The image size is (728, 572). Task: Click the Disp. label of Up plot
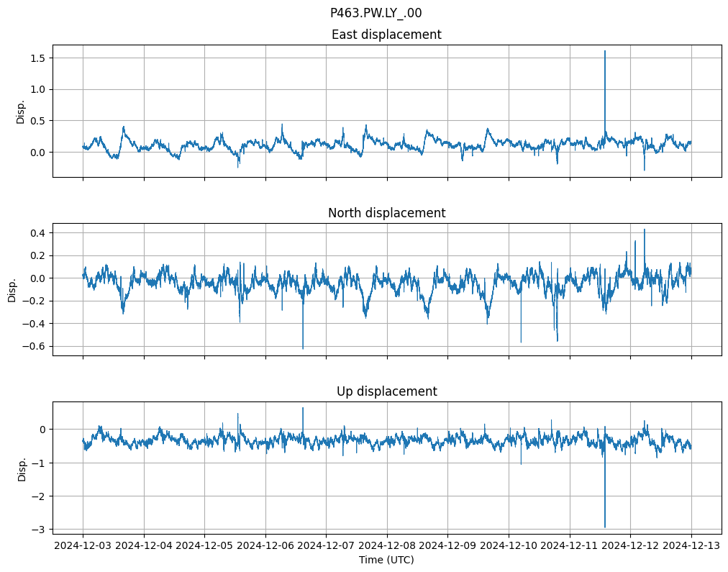(22, 468)
